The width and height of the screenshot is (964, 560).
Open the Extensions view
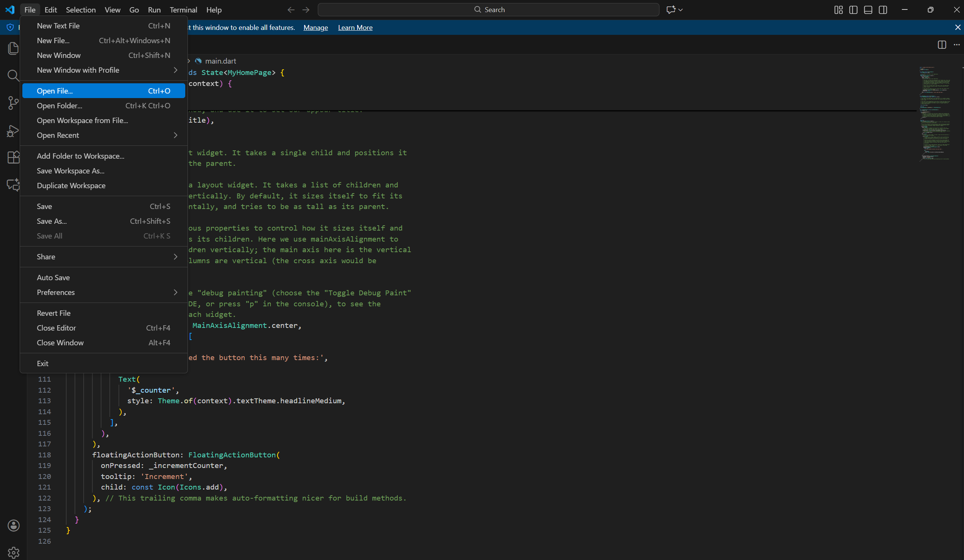tap(13, 157)
